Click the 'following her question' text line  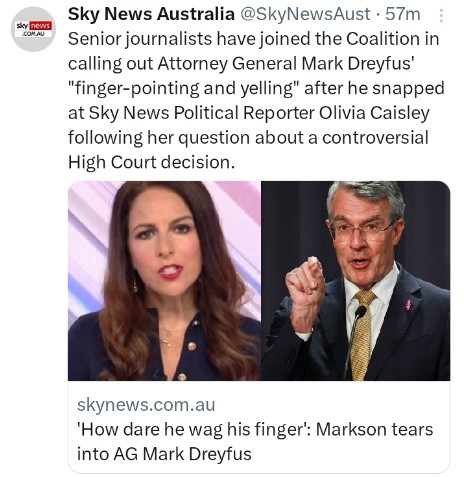pos(248,138)
